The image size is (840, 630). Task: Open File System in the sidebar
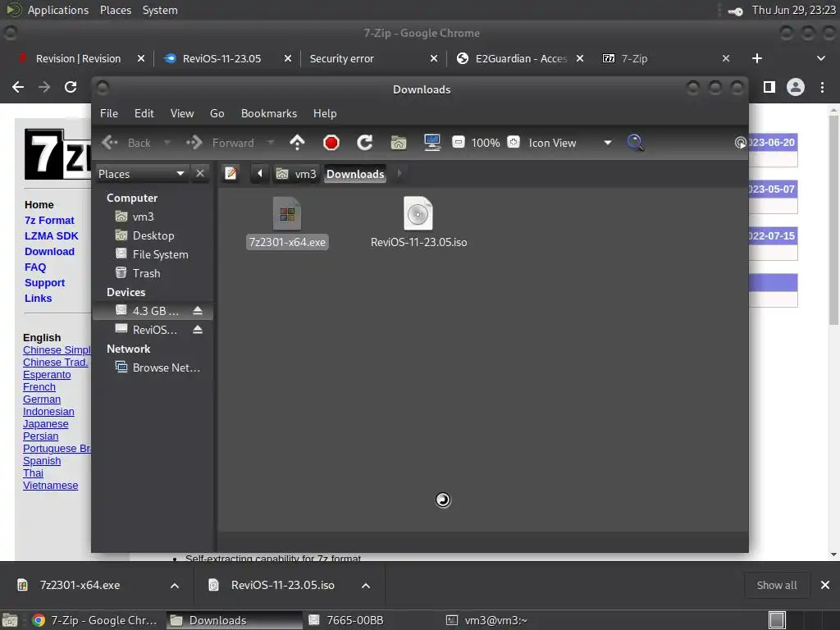[x=153, y=254]
